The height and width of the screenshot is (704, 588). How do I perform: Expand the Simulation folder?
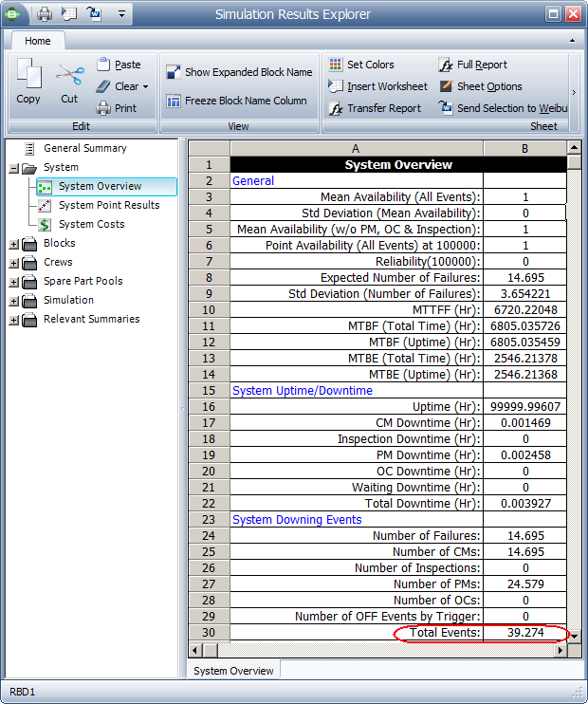coord(14,302)
